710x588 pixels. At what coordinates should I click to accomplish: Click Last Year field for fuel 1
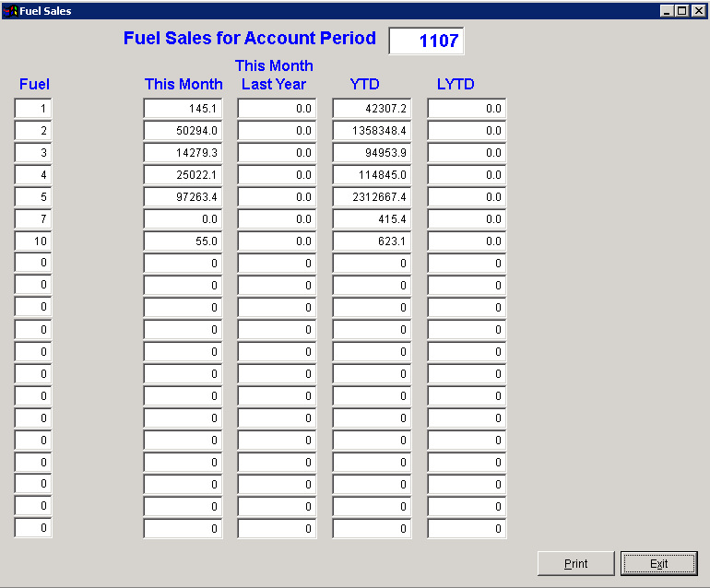pos(277,109)
